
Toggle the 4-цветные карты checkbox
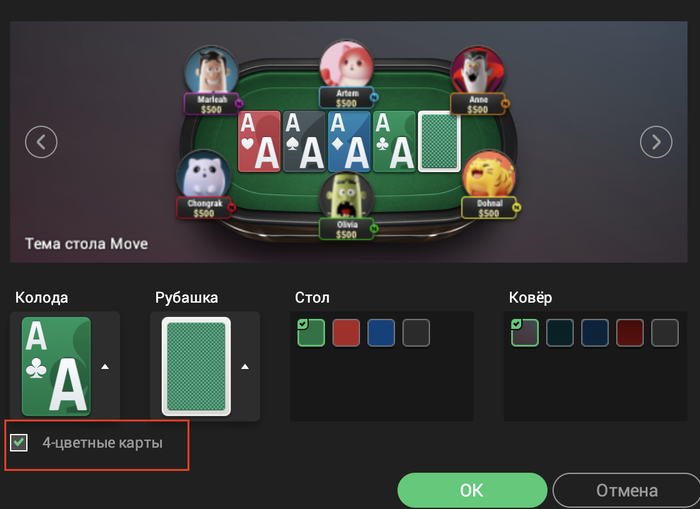click(x=19, y=443)
